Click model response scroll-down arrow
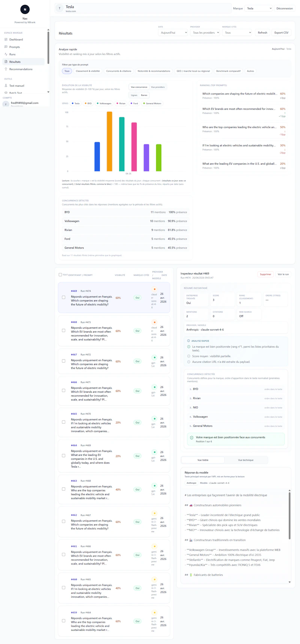 [289, 582]
